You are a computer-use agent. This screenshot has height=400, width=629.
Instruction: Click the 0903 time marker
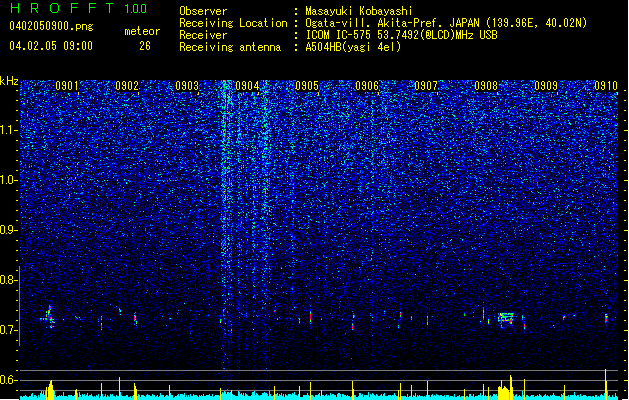(187, 86)
